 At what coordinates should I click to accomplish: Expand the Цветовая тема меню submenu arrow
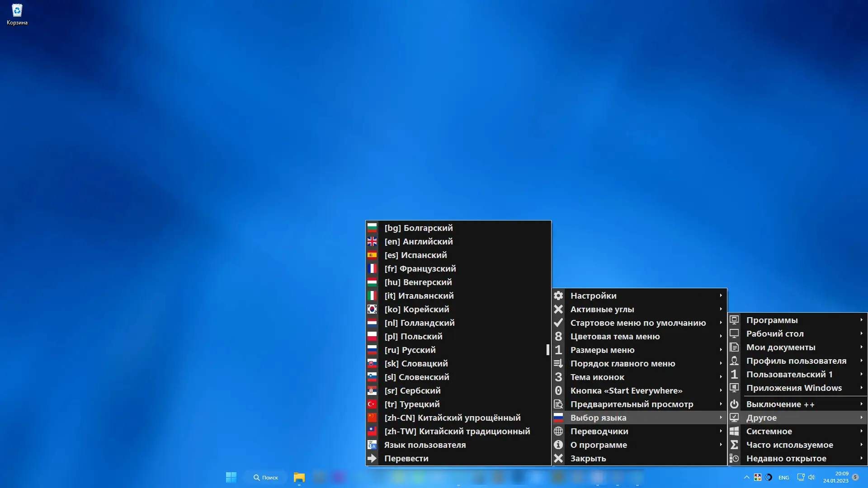click(x=721, y=336)
